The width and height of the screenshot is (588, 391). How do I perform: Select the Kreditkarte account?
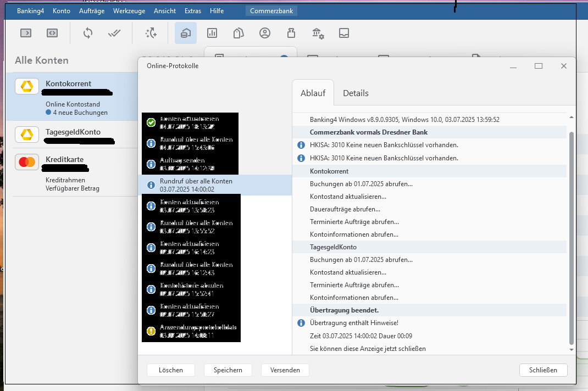coord(72,172)
